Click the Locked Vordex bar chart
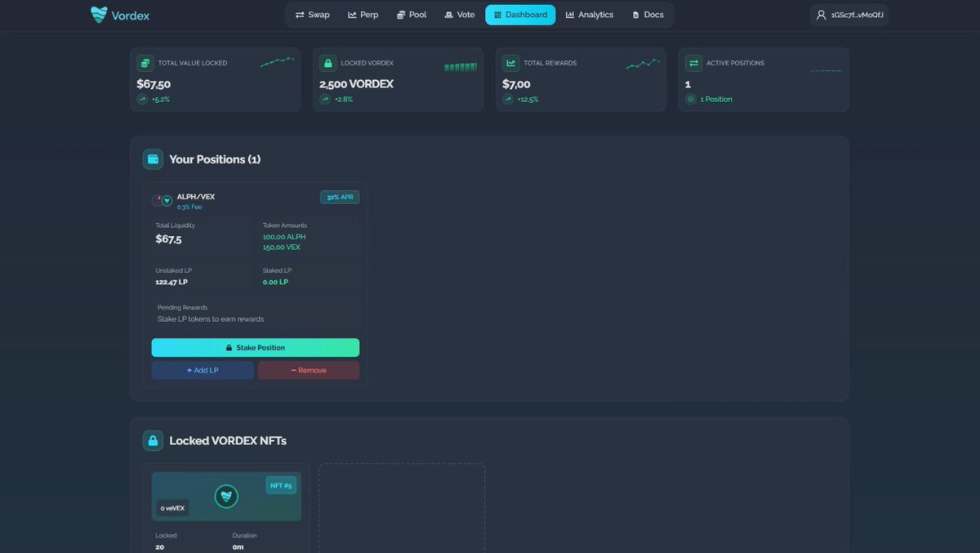Screen dimensions: 980x553 (461, 67)
